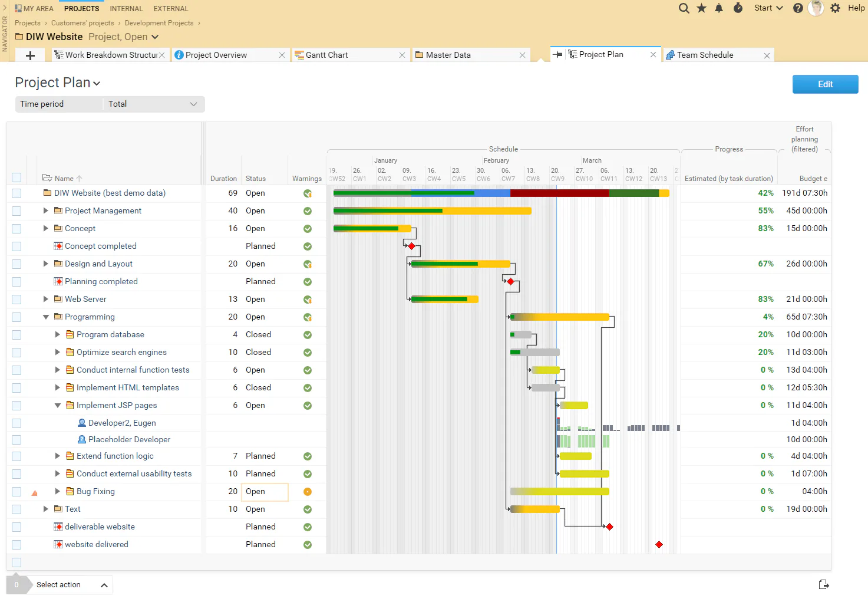Open the settings gear icon

[x=835, y=8]
